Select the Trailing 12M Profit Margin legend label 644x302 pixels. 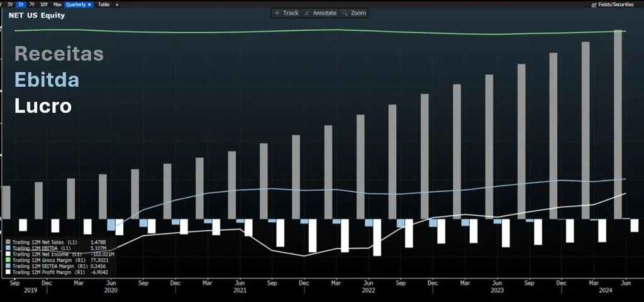tap(48, 272)
